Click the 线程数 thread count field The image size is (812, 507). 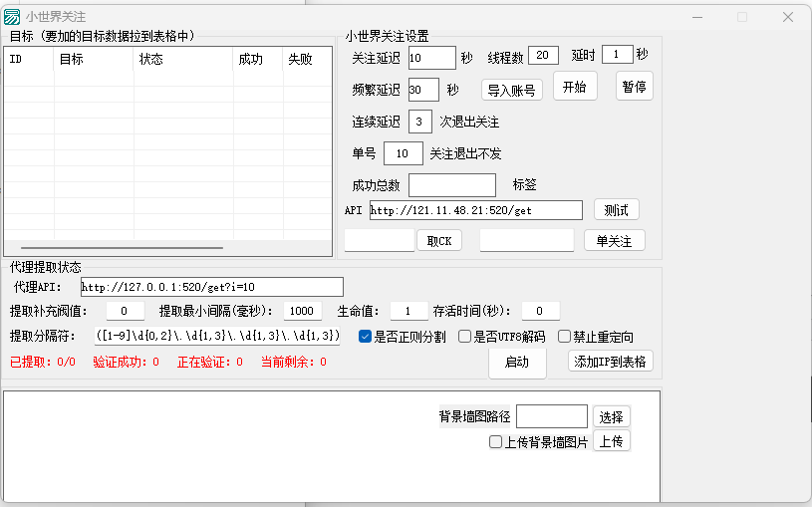click(543, 56)
